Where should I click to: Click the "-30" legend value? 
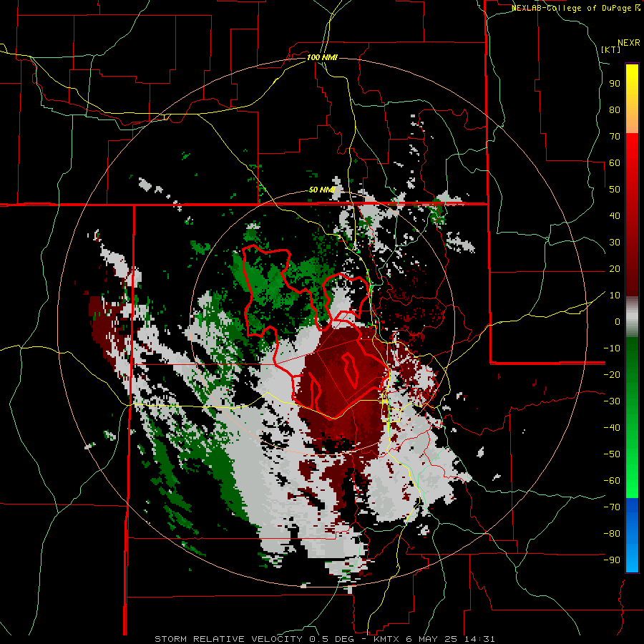(612, 401)
